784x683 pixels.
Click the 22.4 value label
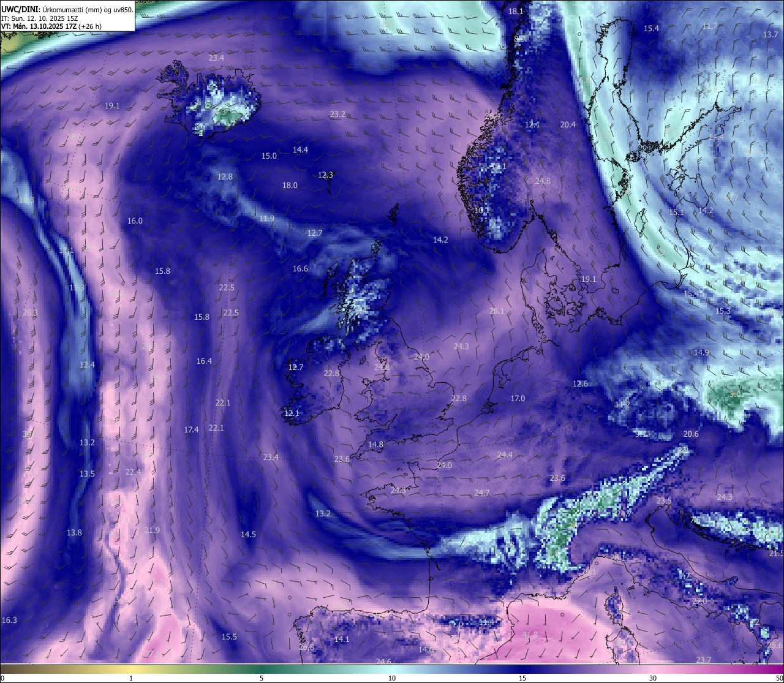133,472
